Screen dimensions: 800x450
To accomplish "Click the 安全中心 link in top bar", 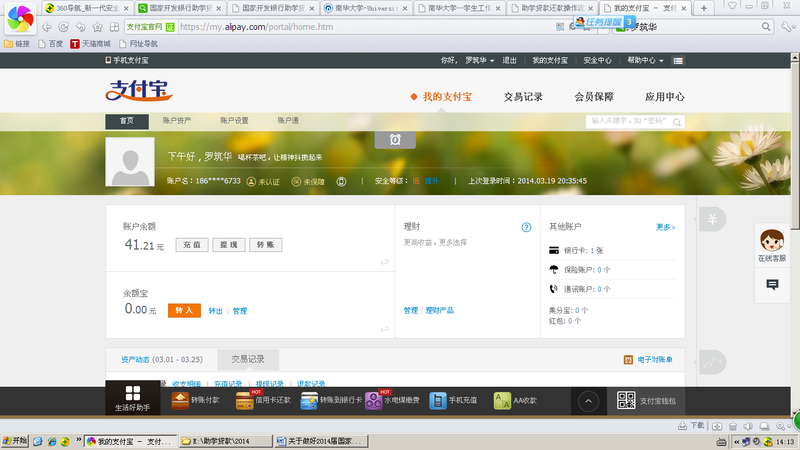I will (x=597, y=60).
